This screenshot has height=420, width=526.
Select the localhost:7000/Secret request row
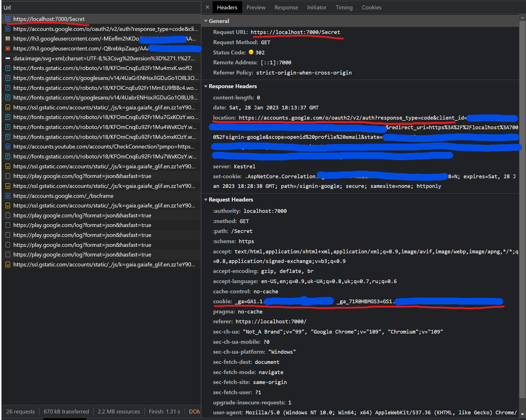(101, 19)
